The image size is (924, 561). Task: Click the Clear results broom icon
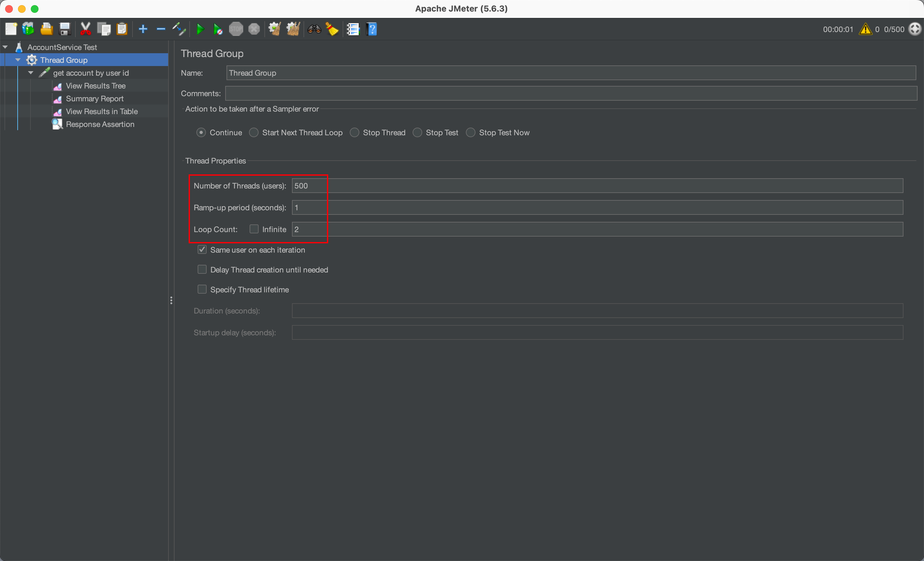click(275, 29)
